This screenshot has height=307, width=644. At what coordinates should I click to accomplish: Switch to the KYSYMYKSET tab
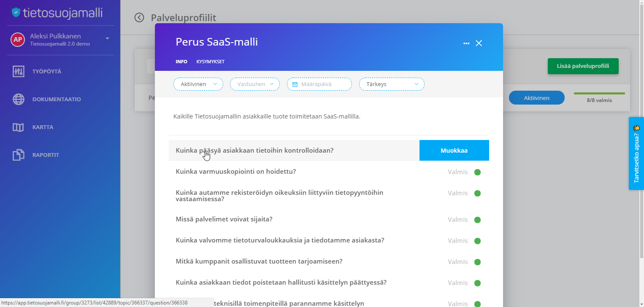click(210, 62)
